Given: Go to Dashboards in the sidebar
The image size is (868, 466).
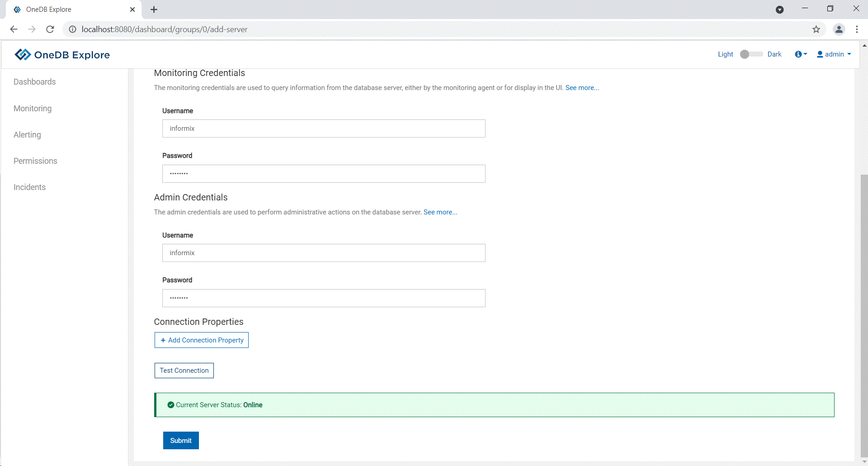Looking at the screenshot, I should pyautogui.click(x=35, y=82).
